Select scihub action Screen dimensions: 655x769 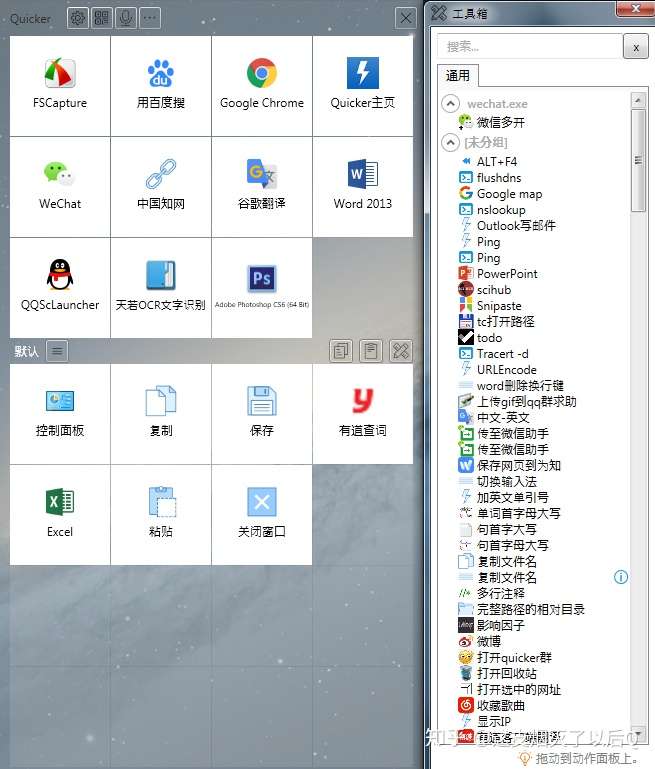coord(485,289)
